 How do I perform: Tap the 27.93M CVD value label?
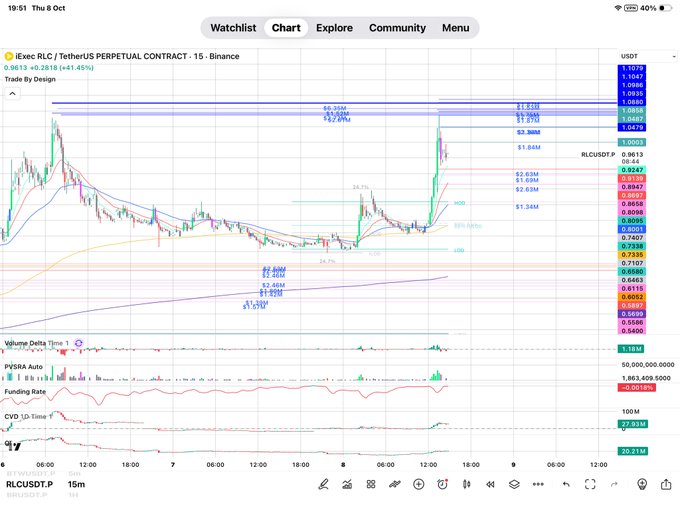coord(633,424)
